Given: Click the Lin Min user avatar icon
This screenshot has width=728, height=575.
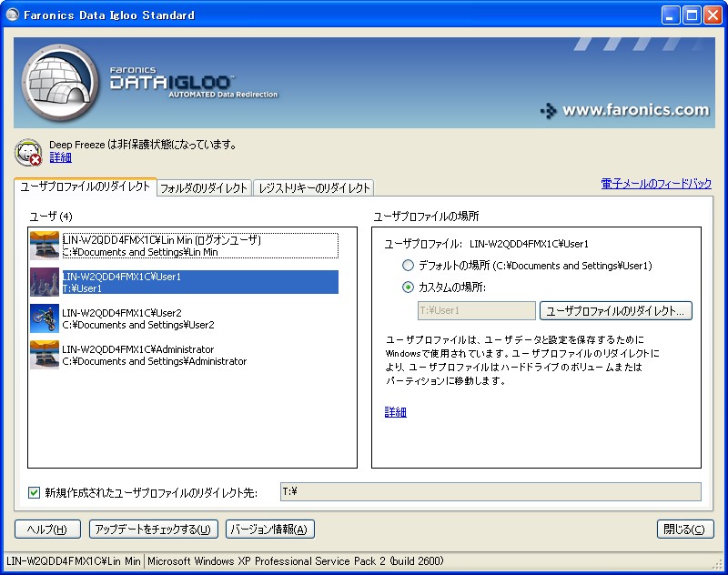Looking at the screenshot, I should [44, 246].
